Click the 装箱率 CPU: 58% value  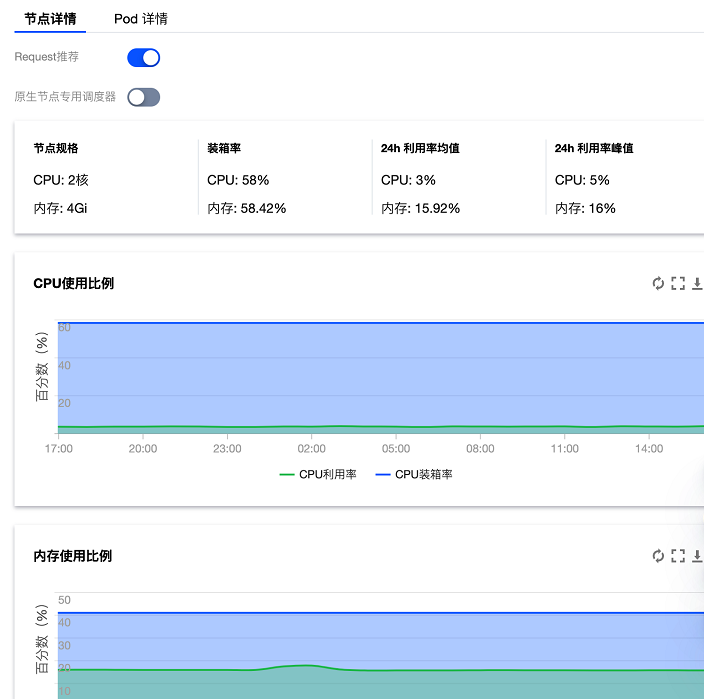[238, 180]
